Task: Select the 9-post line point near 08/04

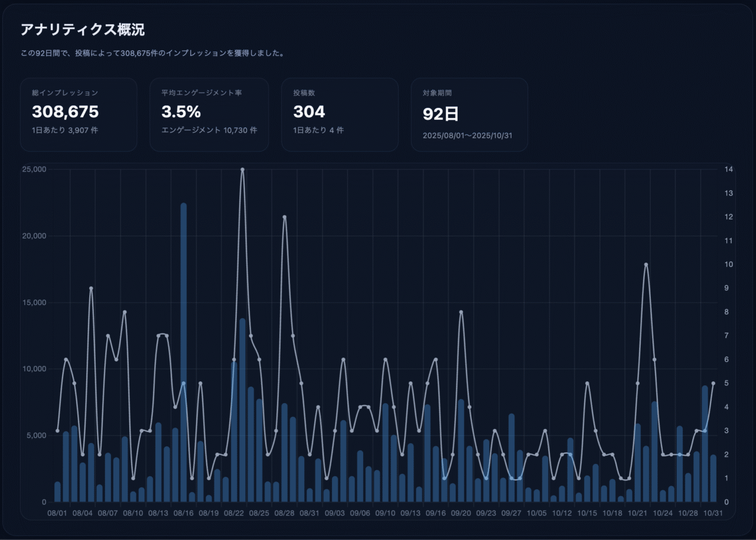Action: click(91, 288)
